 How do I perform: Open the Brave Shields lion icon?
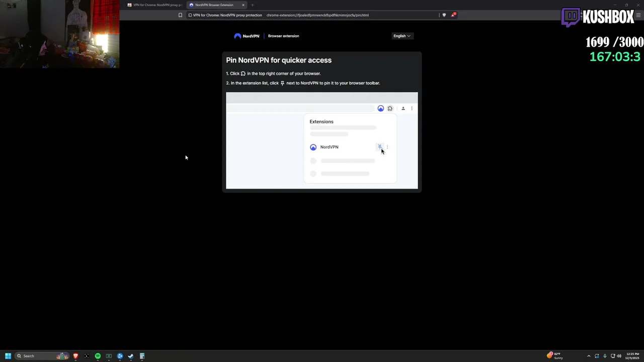click(x=444, y=15)
